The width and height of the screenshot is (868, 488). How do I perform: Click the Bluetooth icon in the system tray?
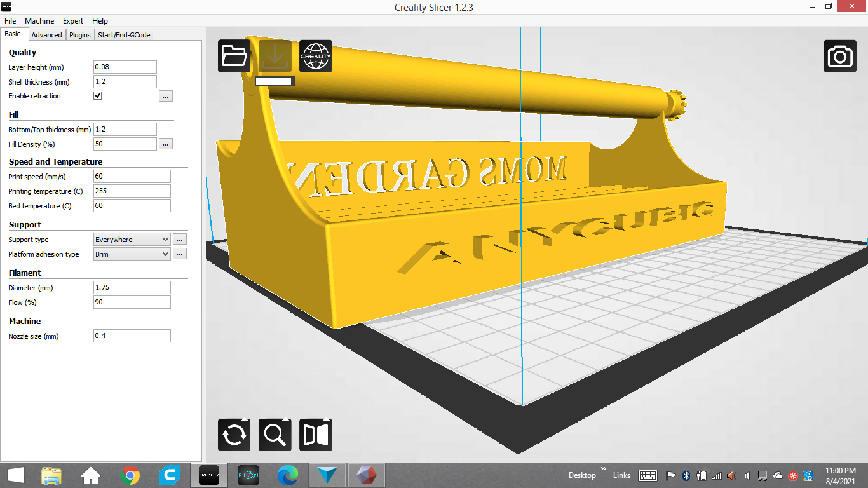point(686,475)
